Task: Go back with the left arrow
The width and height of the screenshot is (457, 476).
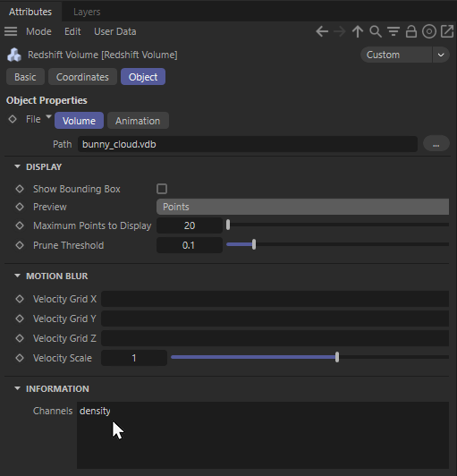Action: click(x=322, y=31)
